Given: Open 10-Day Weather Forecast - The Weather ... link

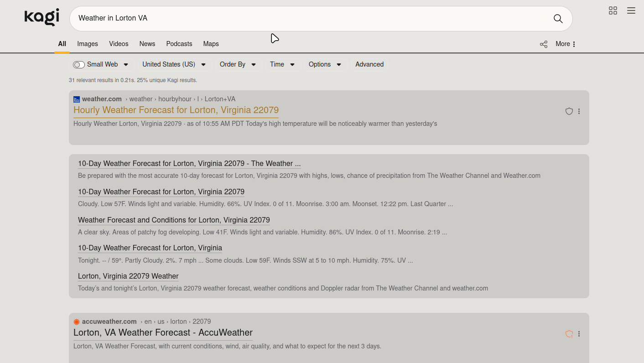Looking at the screenshot, I should (189, 163).
